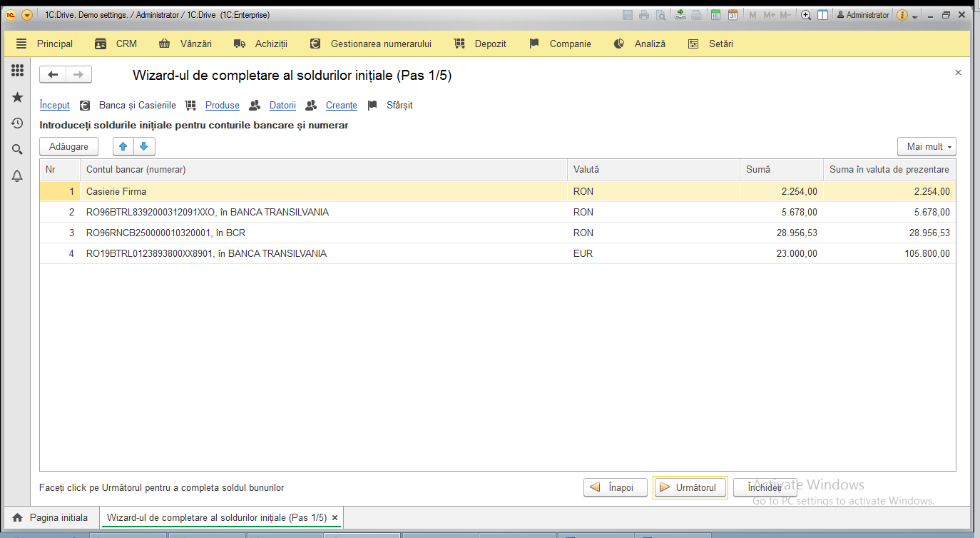Move row down with blue arrow

pos(144,146)
